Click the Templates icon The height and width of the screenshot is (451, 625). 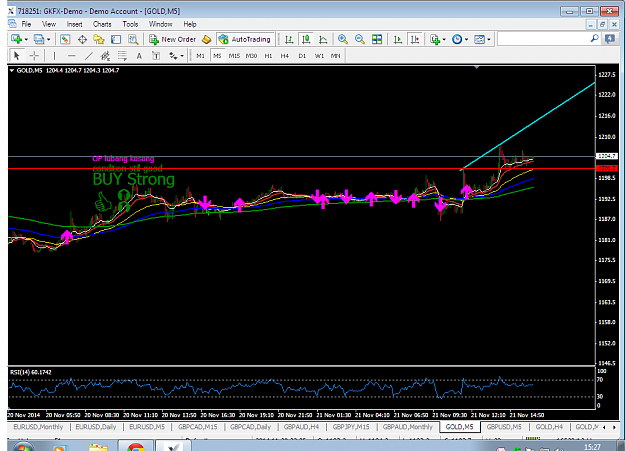(x=479, y=39)
